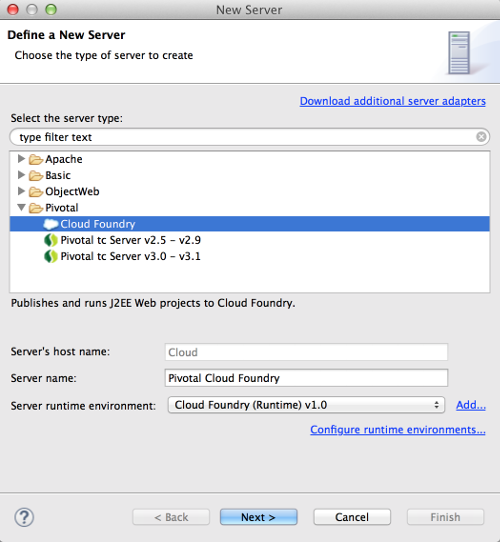Image resolution: width=500 pixels, height=542 pixels.
Task: Click the ObjectWeb folder icon
Action: pos(36,192)
